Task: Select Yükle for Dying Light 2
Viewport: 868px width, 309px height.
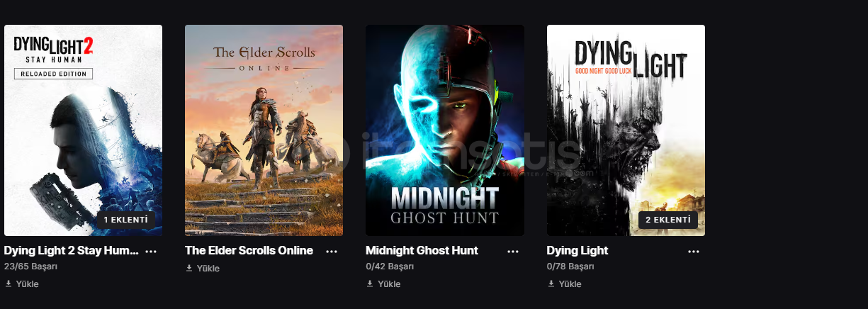Action: coord(28,283)
